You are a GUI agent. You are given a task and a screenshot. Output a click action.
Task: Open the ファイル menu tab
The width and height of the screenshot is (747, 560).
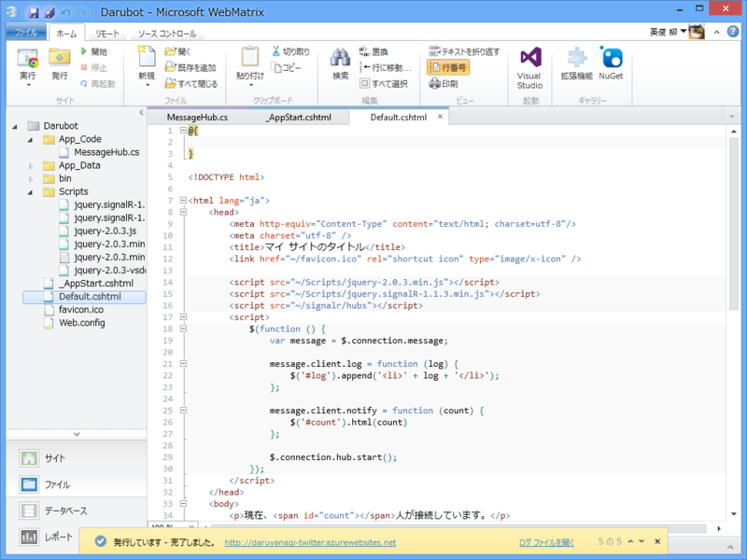[26, 32]
